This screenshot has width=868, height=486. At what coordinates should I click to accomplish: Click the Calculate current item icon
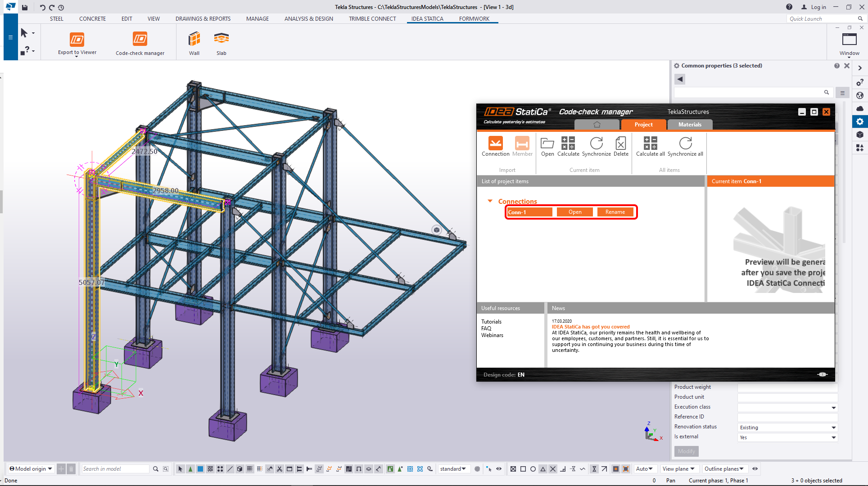568,144
